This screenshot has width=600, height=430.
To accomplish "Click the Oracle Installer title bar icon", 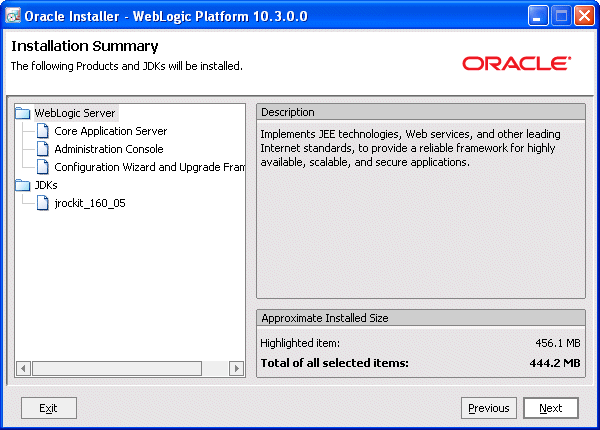I will point(13,16).
